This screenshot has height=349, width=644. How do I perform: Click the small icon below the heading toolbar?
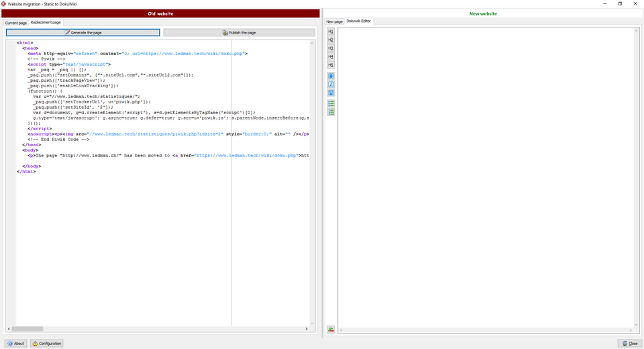(331, 330)
